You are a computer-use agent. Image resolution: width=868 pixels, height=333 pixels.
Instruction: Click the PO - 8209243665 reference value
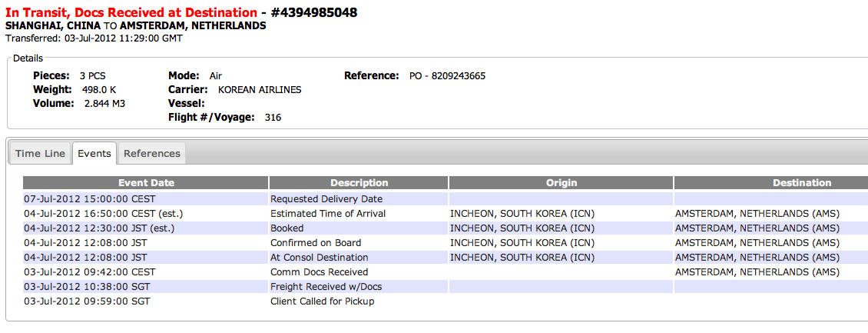[x=447, y=76]
